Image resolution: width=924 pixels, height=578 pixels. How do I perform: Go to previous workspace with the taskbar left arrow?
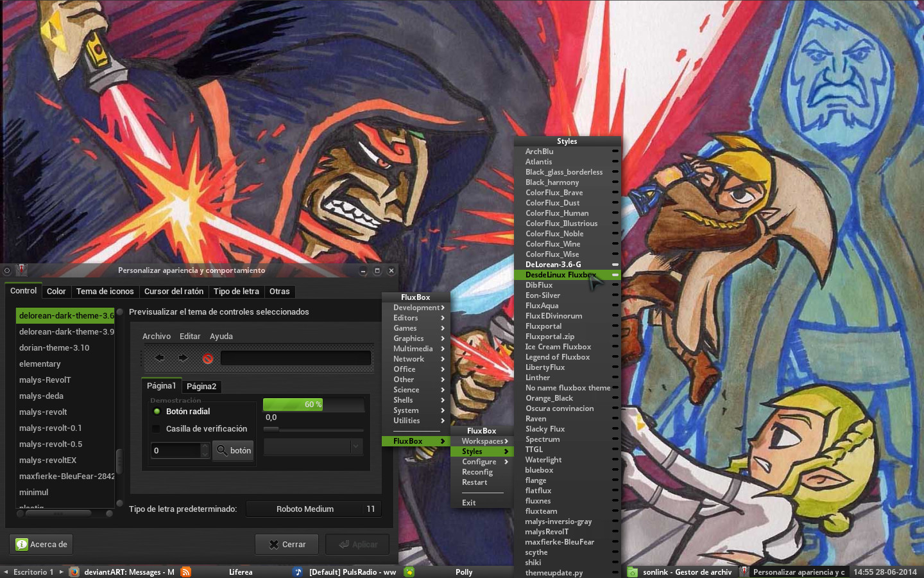6,572
